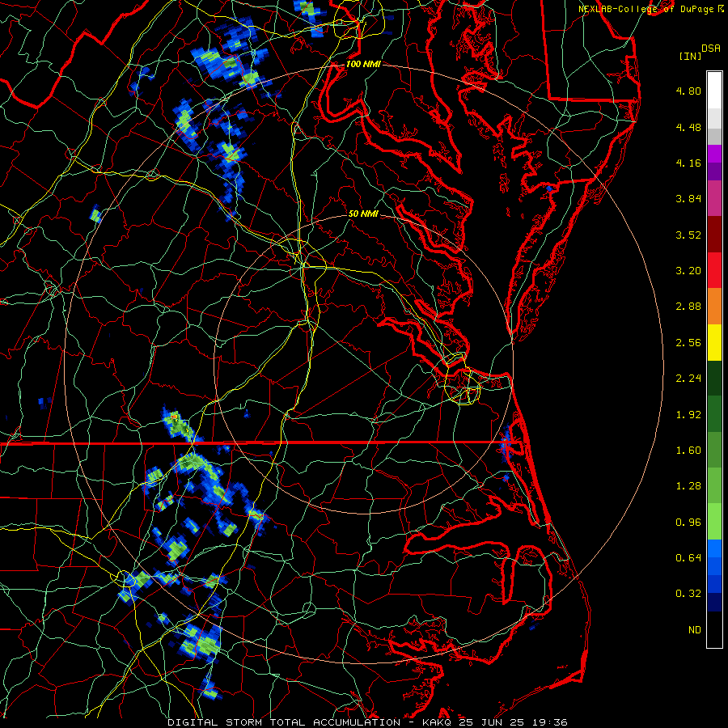The image size is (728, 728).
Task: Click the 2.24 legend value
Action: pyautogui.click(x=688, y=379)
